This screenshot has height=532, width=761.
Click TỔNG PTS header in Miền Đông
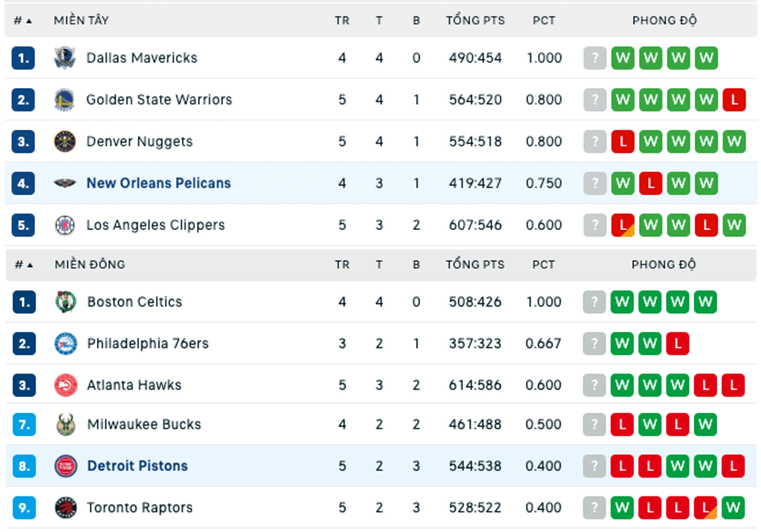pyautogui.click(x=475, y=264)
